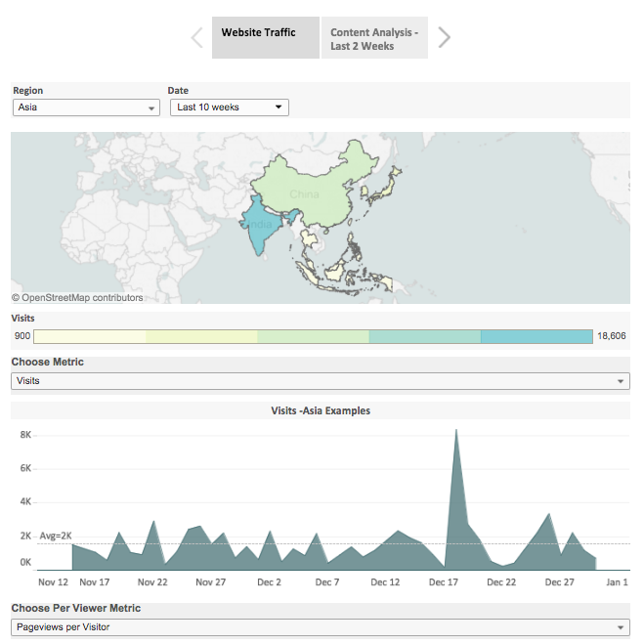Click the Dec 27 peak in area chart
Screen dimensions: 644x644
[549, 515]
